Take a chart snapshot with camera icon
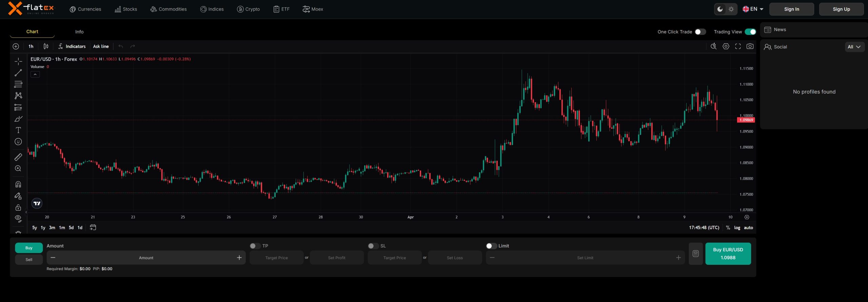Image resolution: width=868 pixels, height=302 pixels. pyautogui.click(x=750, y=46)
